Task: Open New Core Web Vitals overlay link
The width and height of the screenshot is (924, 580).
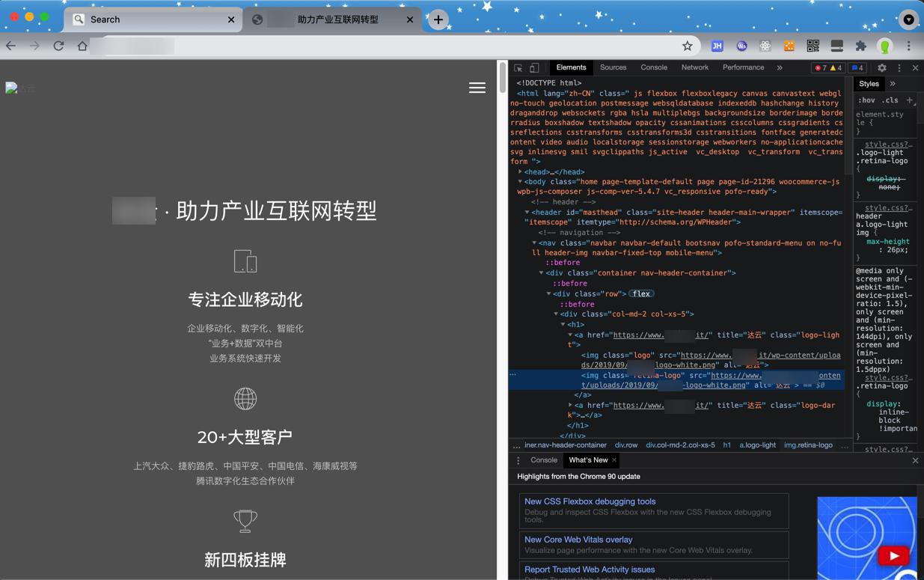Action: tap(578, 540)
